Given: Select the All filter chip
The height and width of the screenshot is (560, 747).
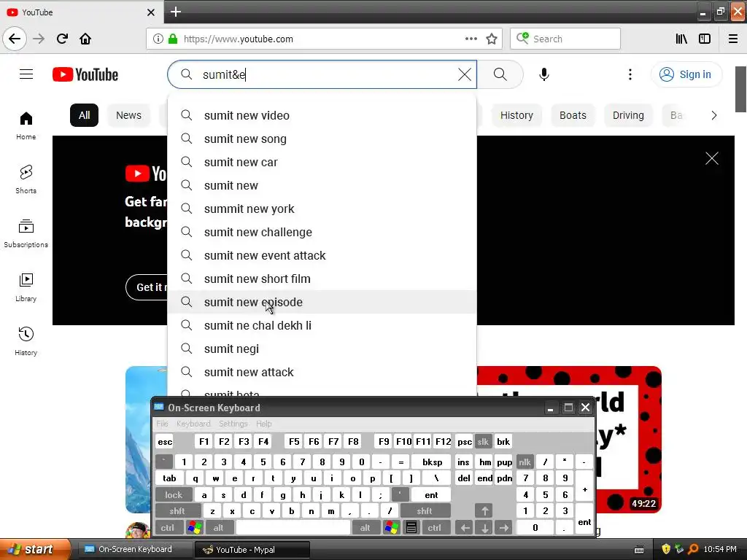Looking at the screenshot, I should pos(85,115).
